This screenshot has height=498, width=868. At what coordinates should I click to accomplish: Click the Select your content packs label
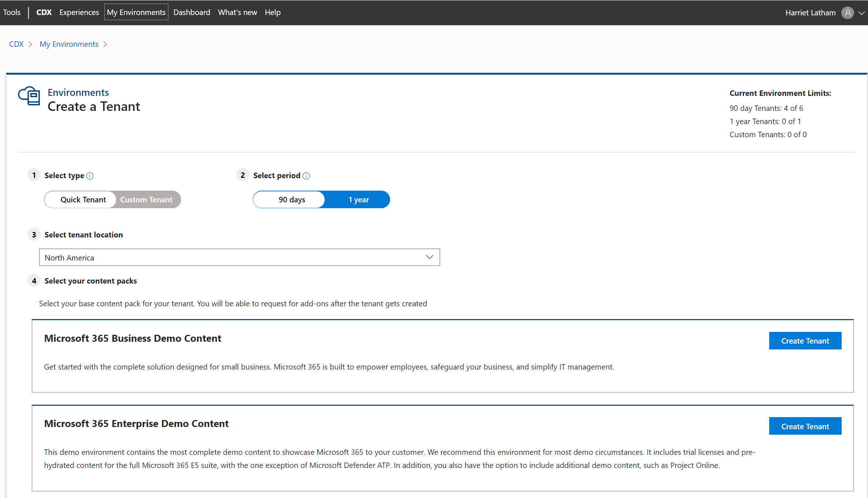coord(90,281)
